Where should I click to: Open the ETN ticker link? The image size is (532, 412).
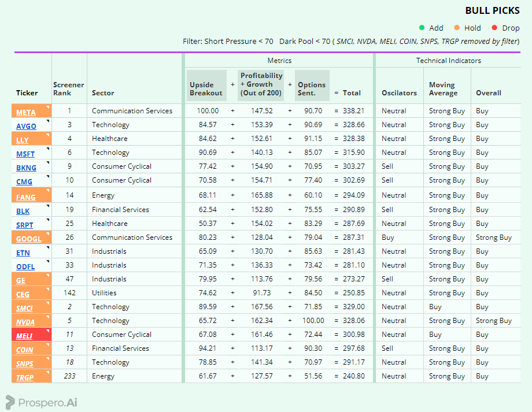coord(23,253)
